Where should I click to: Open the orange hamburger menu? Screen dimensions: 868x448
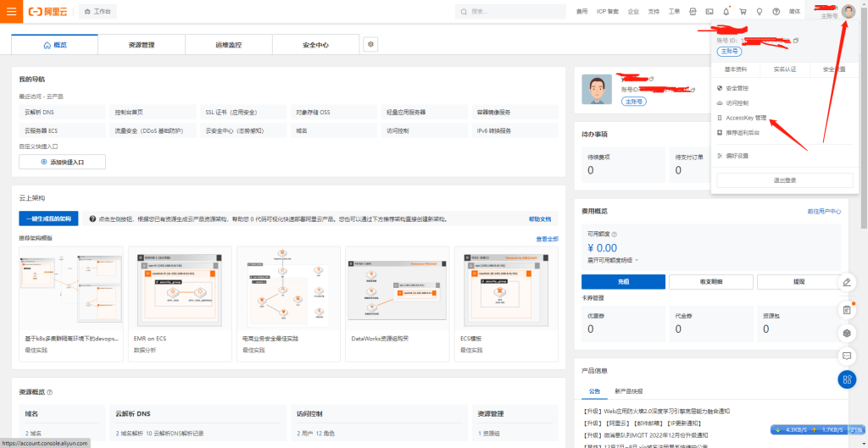coord(11,11)
